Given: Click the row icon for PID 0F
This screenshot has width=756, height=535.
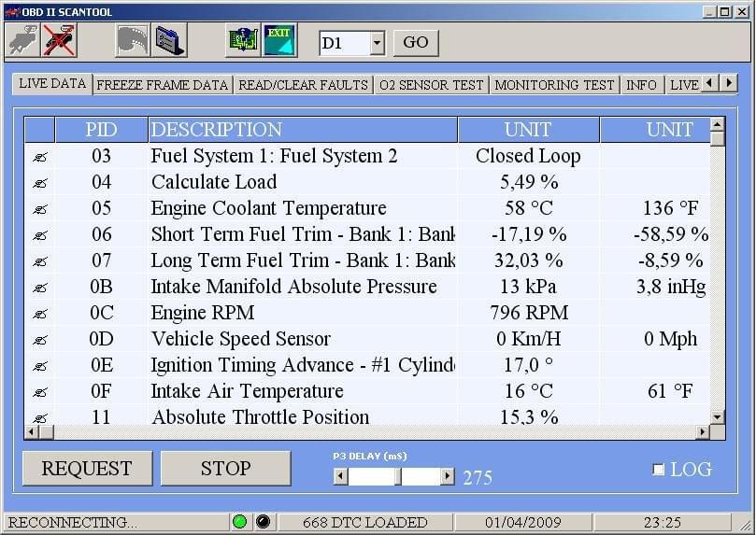Looking at the screenshot, I should (40, 392).
